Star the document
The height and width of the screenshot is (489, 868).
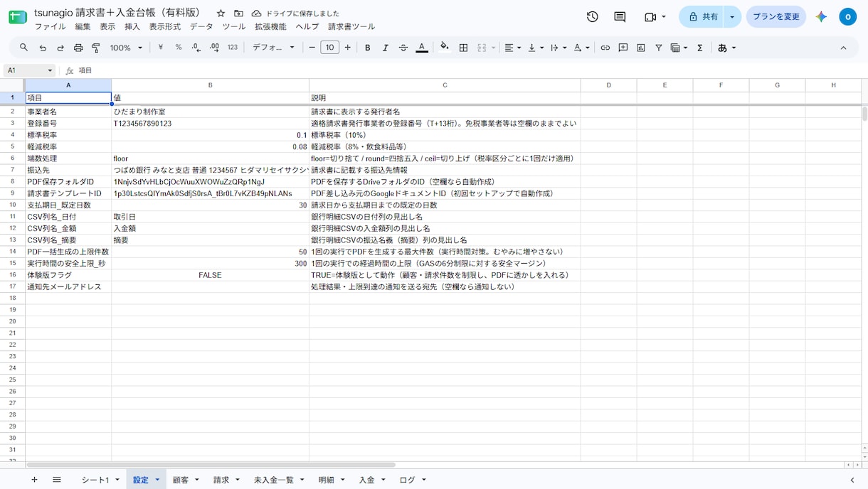(x=221, y=14)
